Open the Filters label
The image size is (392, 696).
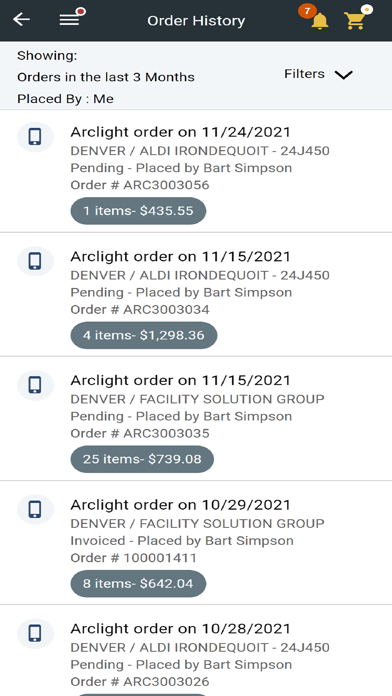(x=304, y=74)
